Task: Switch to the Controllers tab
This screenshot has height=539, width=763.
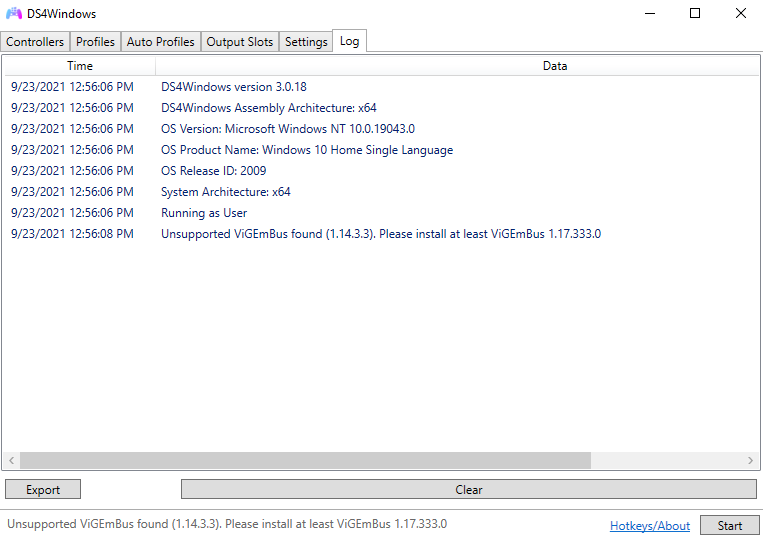Action: (x=35, y=42)
